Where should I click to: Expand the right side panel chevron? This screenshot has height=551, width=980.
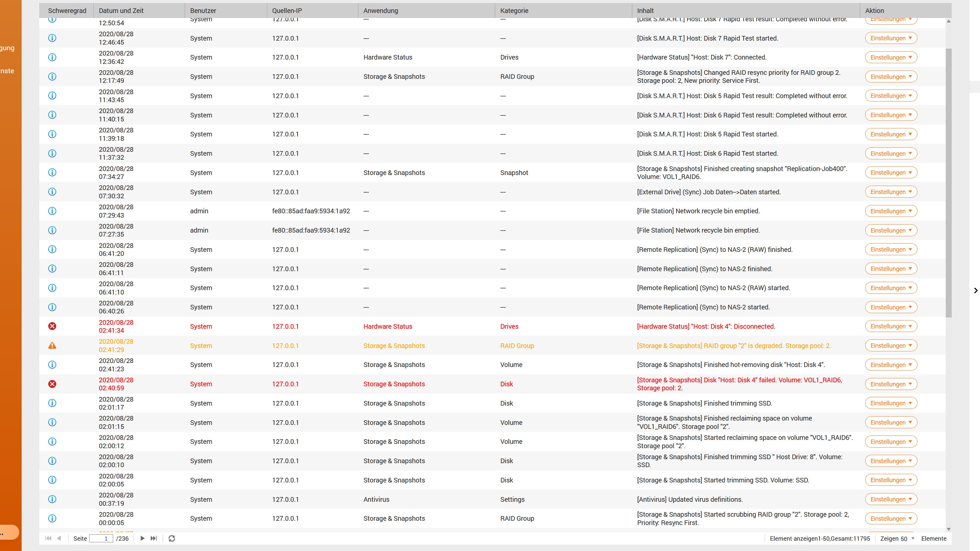tap(975, 290)
